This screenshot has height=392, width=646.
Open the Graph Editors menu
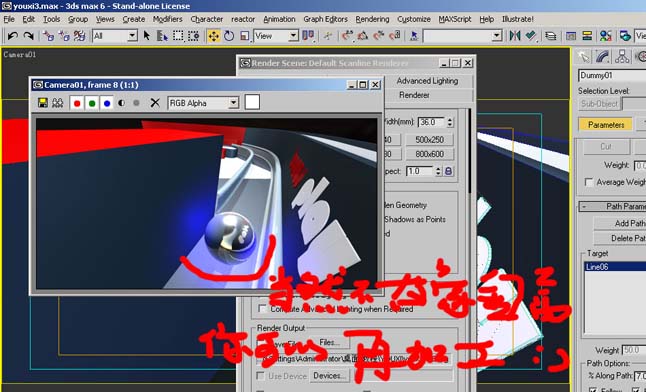click(325, 19)
